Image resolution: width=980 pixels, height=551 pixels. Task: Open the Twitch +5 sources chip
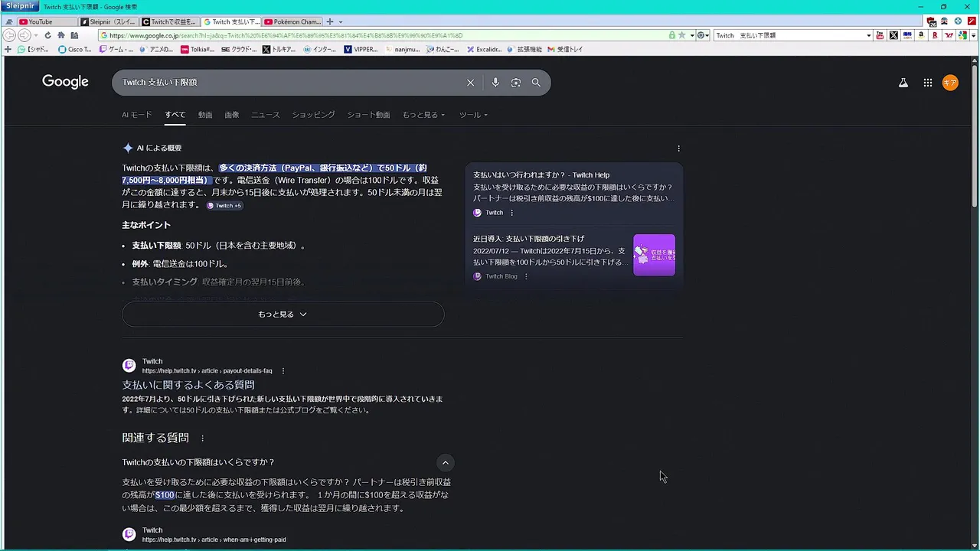[x=224, y=206]
